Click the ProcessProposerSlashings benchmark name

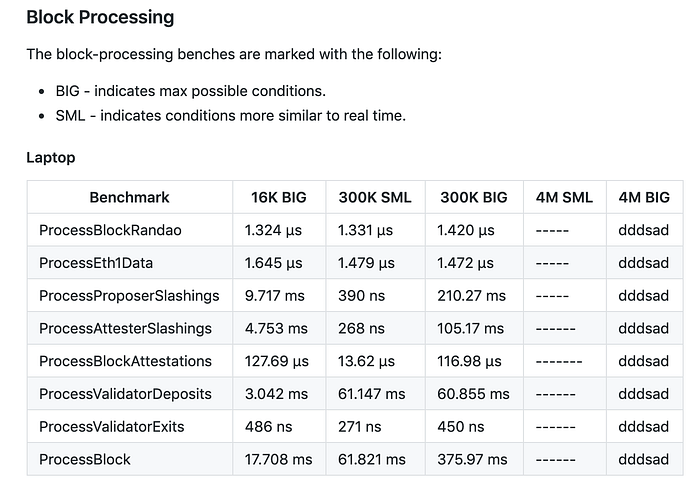[x=129, y=296]
